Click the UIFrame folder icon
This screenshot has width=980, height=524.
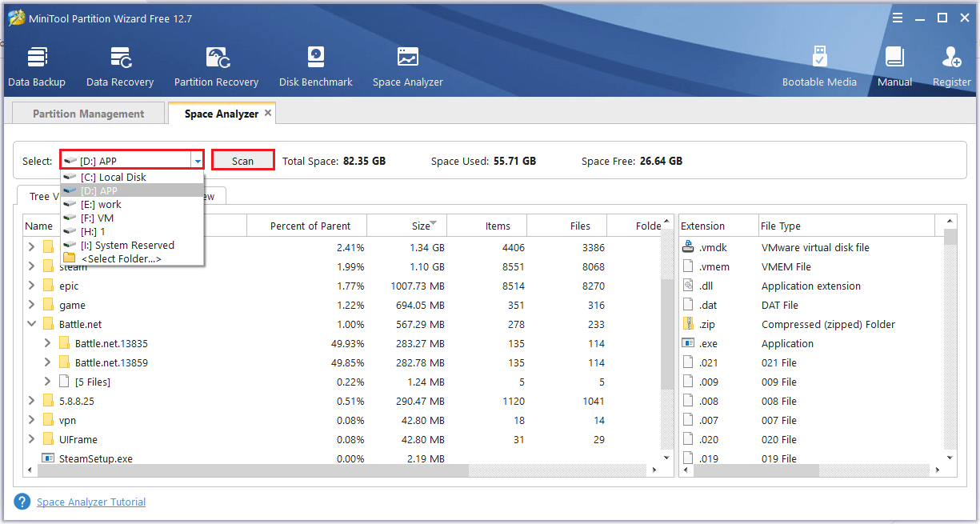pyautogui.click(x=48, y=439)
